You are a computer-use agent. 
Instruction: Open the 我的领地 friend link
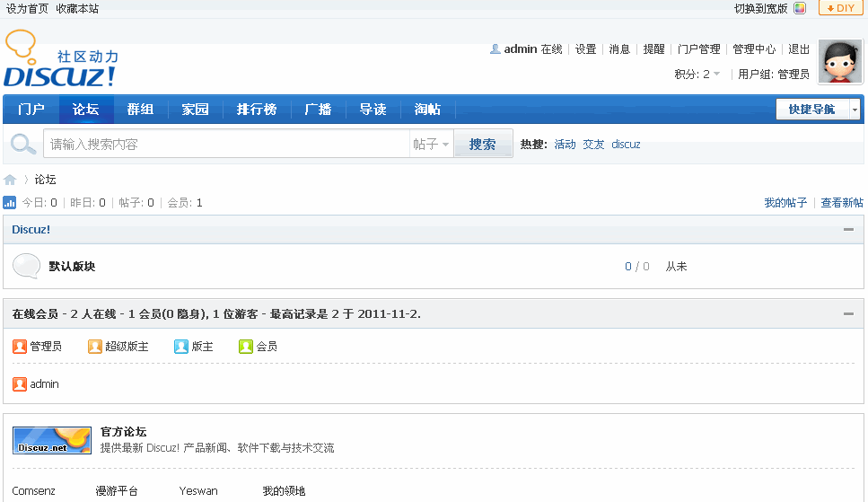coord(284,491)
